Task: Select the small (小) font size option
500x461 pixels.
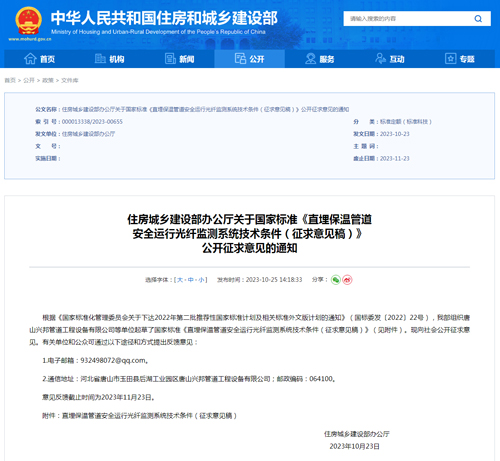Action: [x=201, y=280]
